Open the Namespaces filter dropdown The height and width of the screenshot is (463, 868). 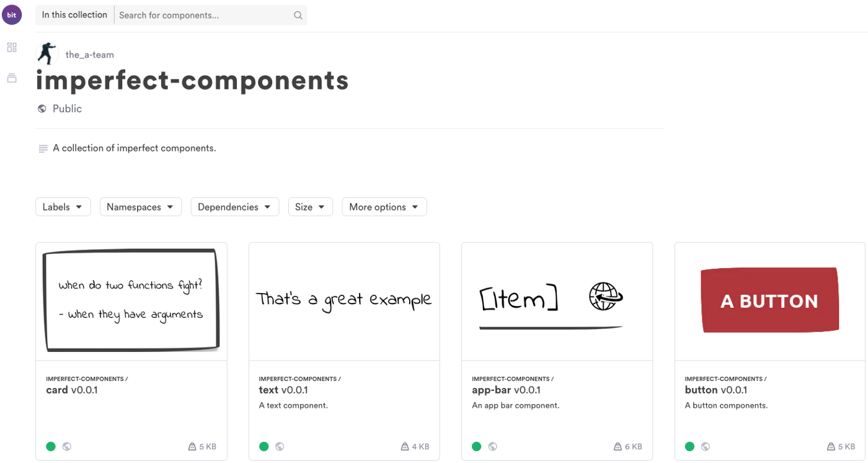[140, 207]
